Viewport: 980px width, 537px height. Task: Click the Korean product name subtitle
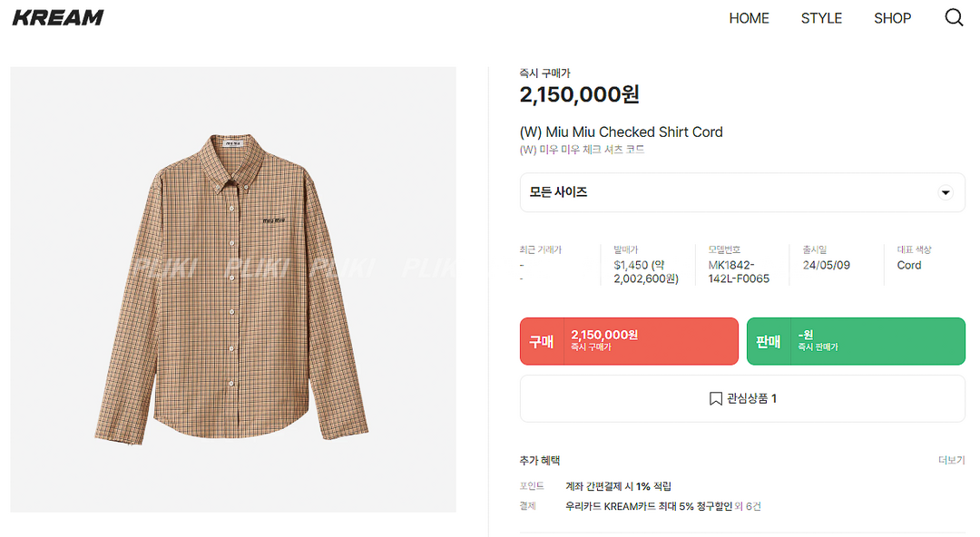click(x=582, y=150)
